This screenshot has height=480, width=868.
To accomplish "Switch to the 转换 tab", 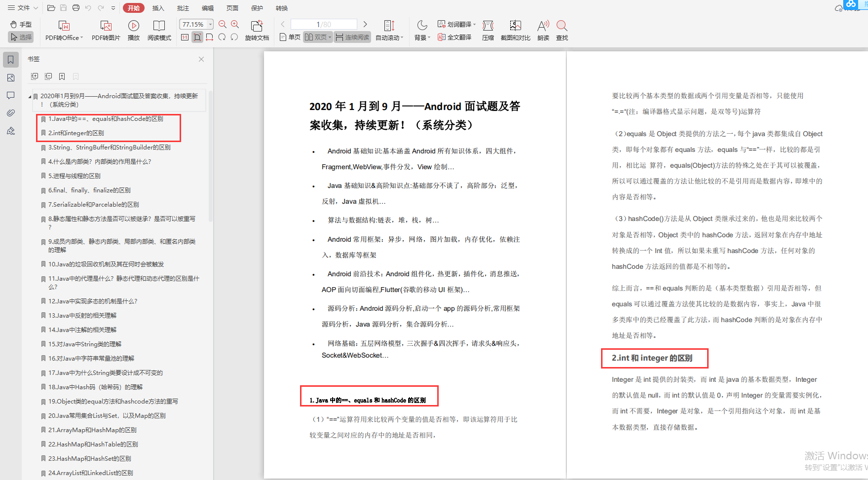I will [x=281, y=8].
